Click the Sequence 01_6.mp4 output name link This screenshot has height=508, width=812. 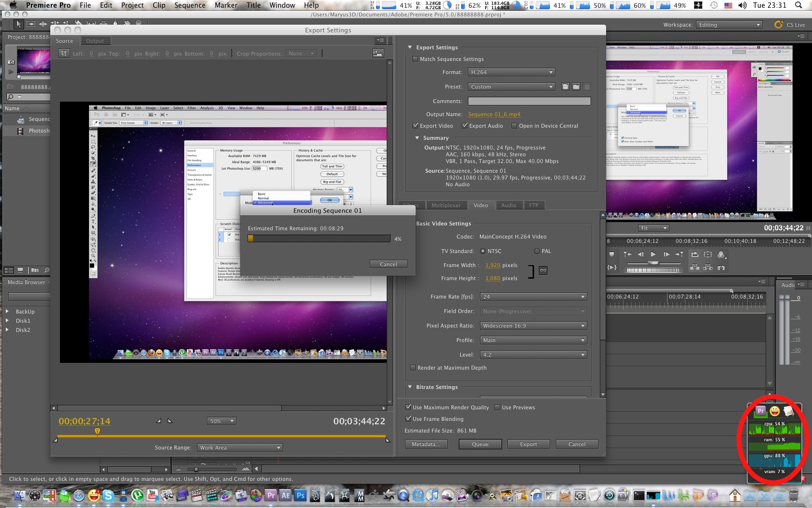pyautogui.click(x=494, y=114)
